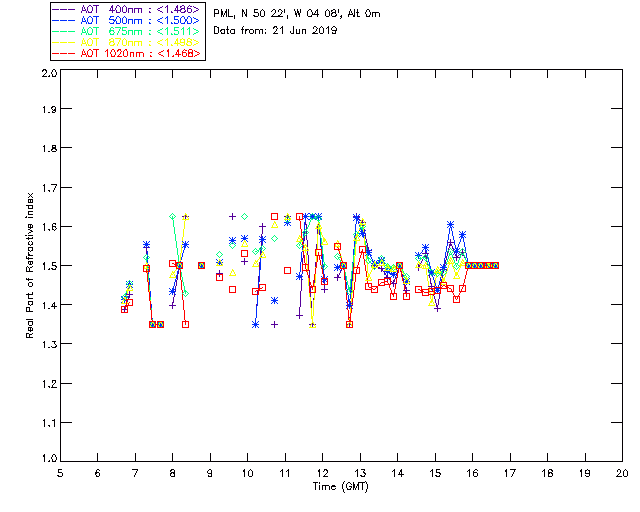Click the hour 5 x-axis tick label
Image resolution: width=640 pixels, height=512 pixels.
60,473
